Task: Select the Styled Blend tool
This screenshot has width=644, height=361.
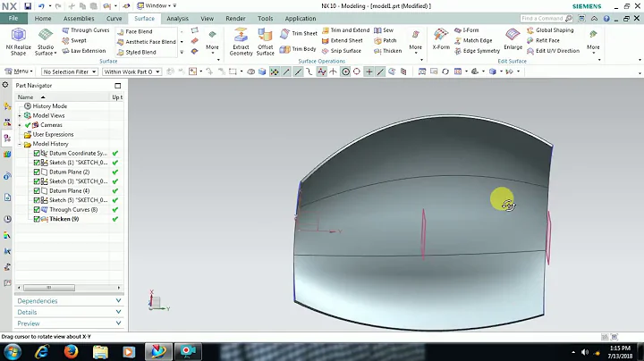Action: (x=136, y=53)
